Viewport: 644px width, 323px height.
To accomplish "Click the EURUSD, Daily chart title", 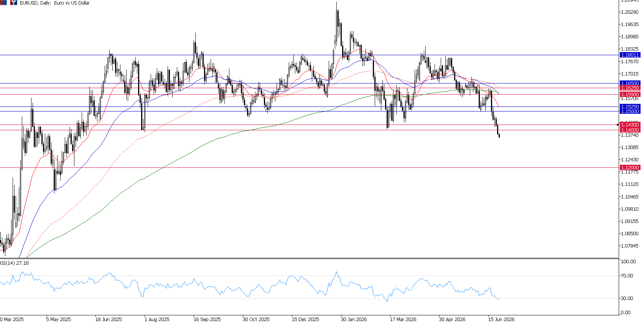I will tap(54, 3).
